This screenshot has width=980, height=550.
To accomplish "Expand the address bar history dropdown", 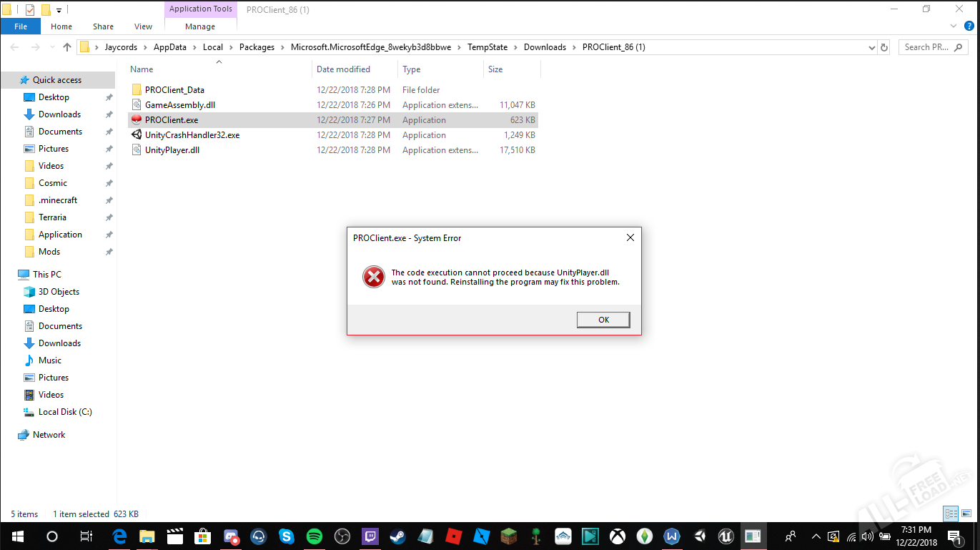I will coord(871,47).
